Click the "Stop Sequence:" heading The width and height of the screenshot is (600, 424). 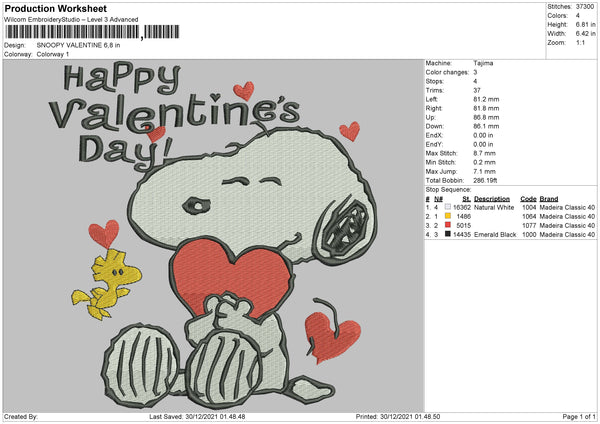(x=448, y=190)
